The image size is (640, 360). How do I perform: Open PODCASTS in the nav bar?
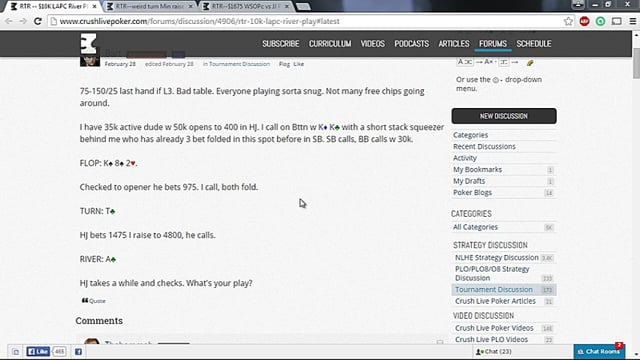411,44
